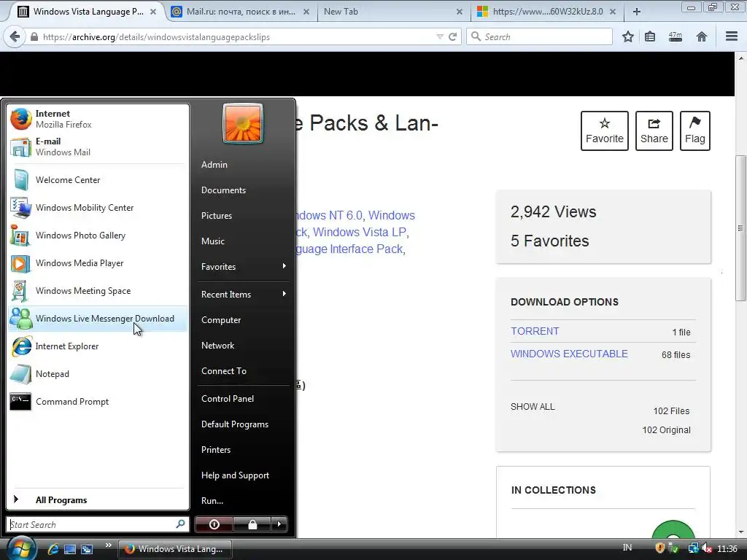Screen dimensions: 747x560
Task: Open Printers
Action: click(243, 449)
